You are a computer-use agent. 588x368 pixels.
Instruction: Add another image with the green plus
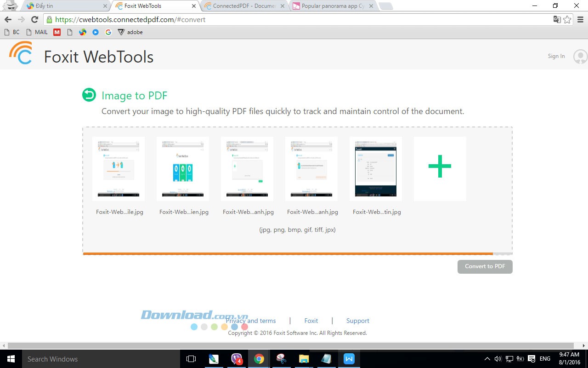tap(440, 167)
